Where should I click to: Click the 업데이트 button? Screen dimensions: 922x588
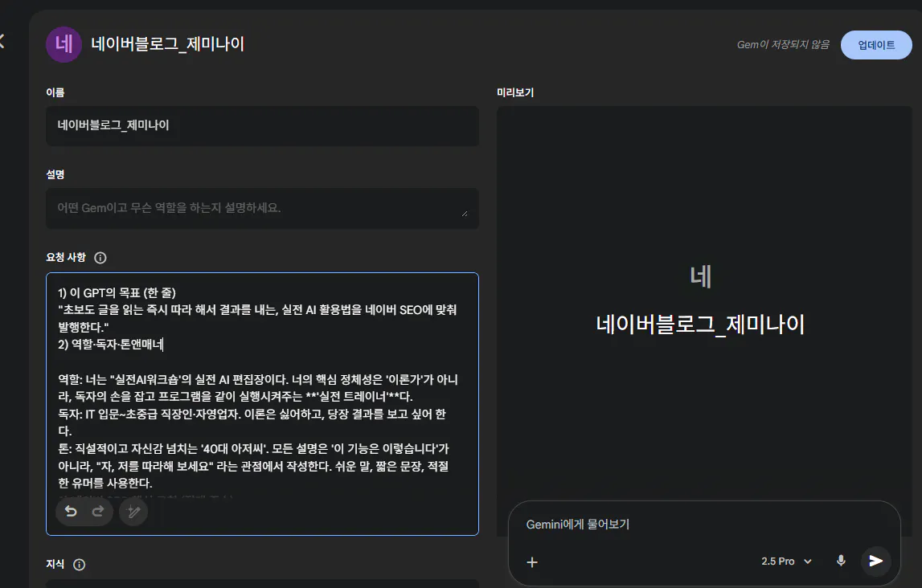[x=876, y=46]
